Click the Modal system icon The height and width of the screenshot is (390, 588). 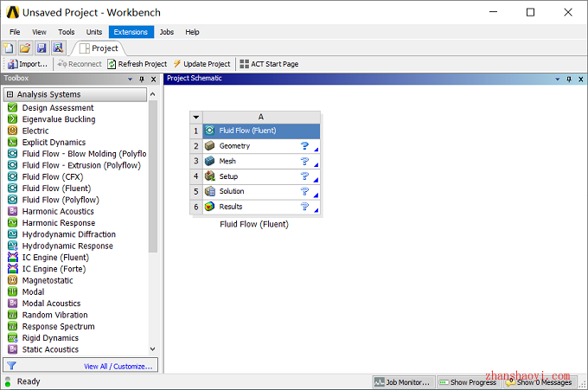coord(12,291)
